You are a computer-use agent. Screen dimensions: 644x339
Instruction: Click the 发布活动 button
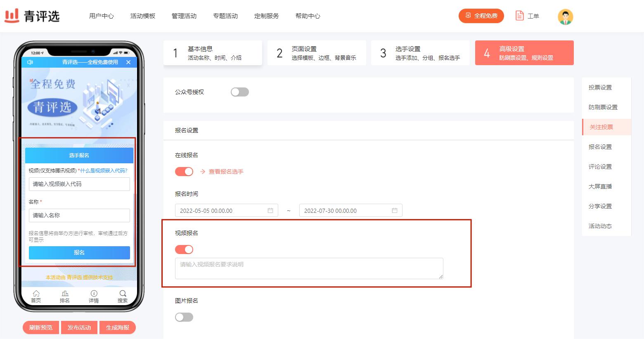pos(79,327)
